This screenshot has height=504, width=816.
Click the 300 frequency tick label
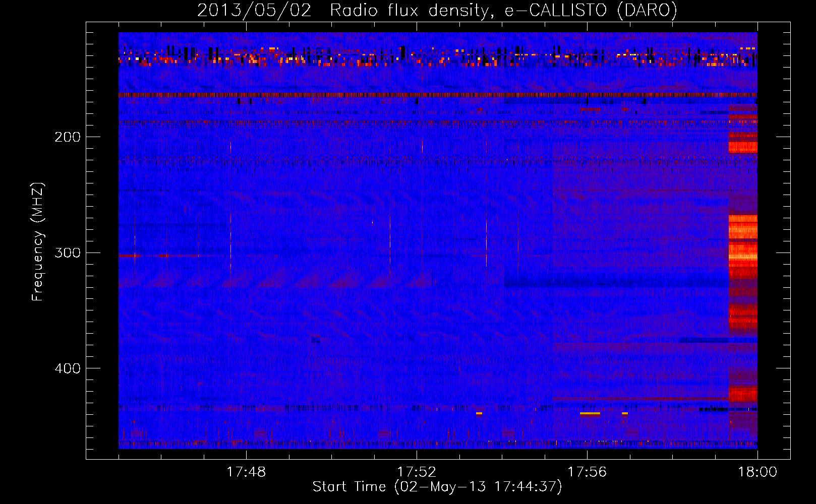click(x=68, y=253)
